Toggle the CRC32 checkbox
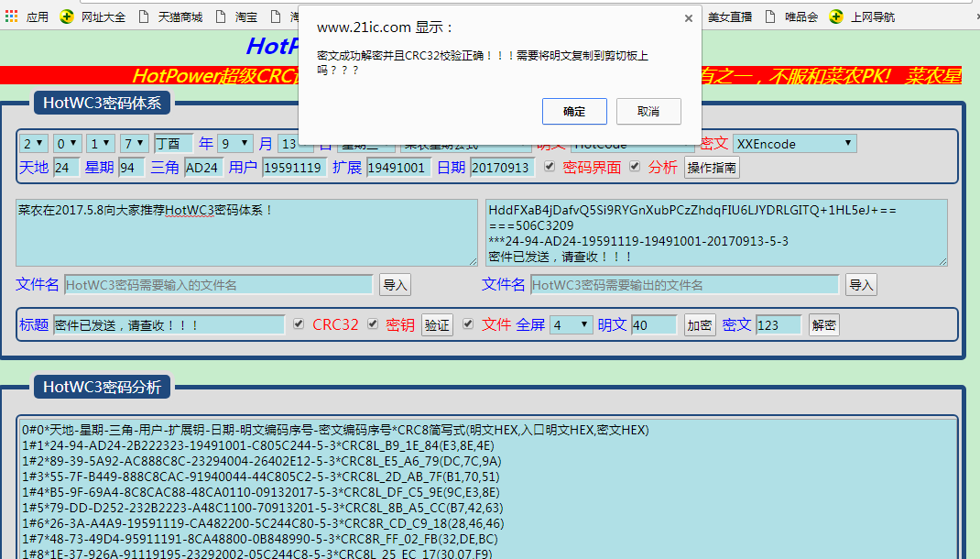980x559 pixels. coord(299,323)
